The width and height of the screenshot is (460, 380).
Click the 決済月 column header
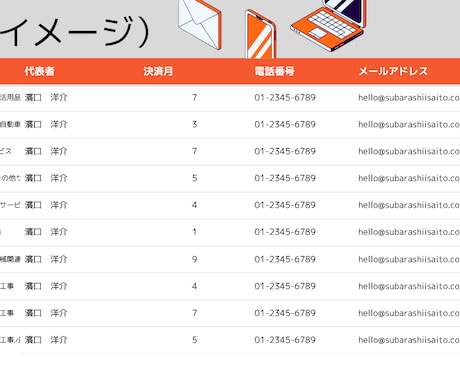click(158, 71)
